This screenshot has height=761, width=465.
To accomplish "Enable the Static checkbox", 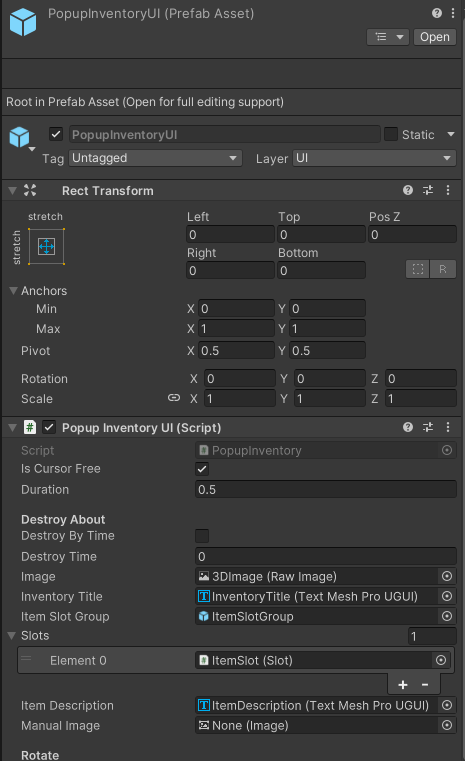I will 391,134.
